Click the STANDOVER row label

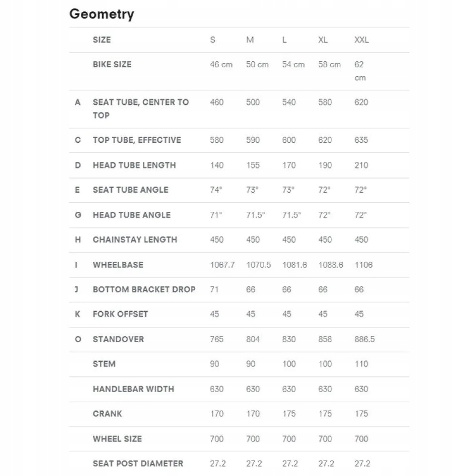click(x=118, y=339)
